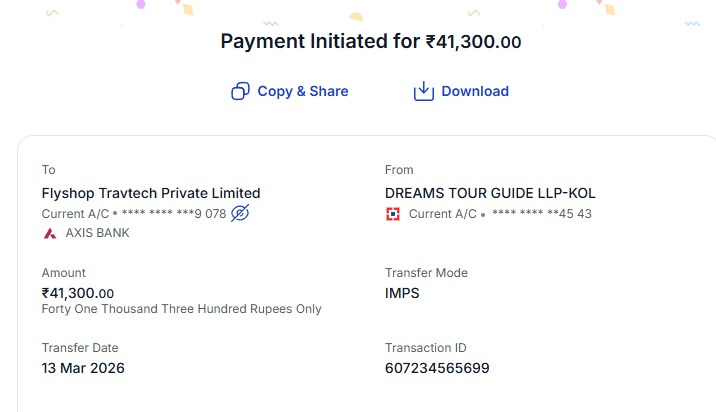Viewport: 716px width, 412px height.
Task: Click the amount in words text
Action: tap(181, 309)
